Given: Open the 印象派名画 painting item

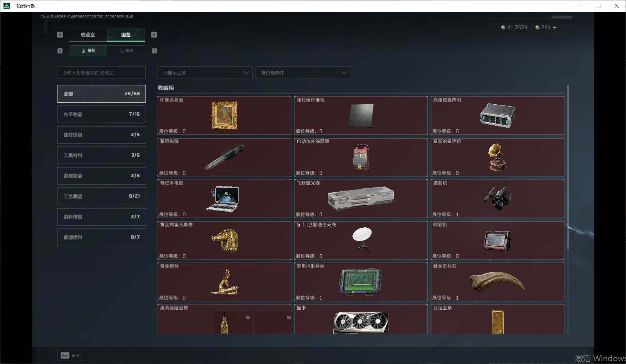Looking at the screenshot, I should point(224,116).
